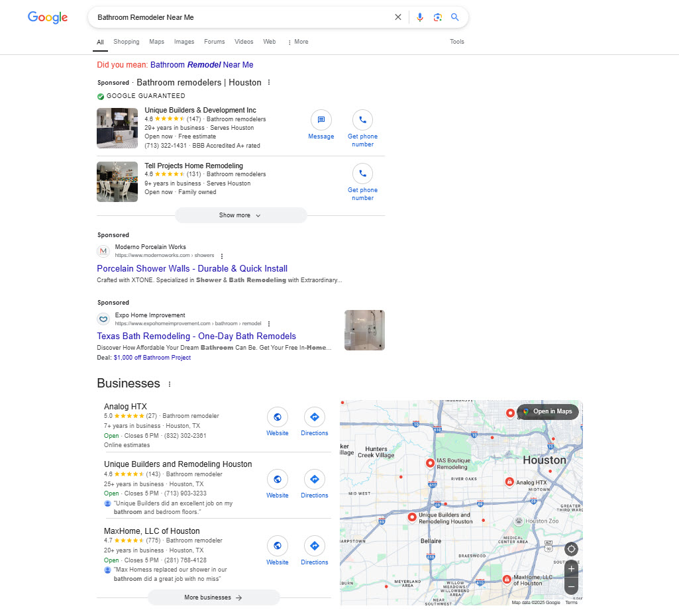
Task: Open the Tools menu
Action: [457, 42]
